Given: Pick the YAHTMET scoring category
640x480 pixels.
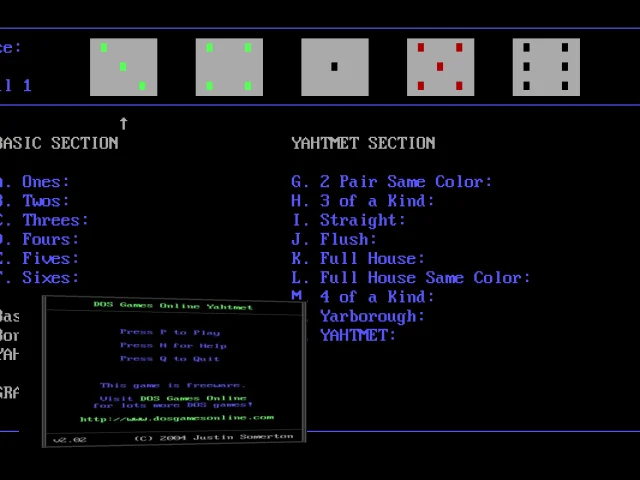Looking at the screenshot, I should [358, 335].
